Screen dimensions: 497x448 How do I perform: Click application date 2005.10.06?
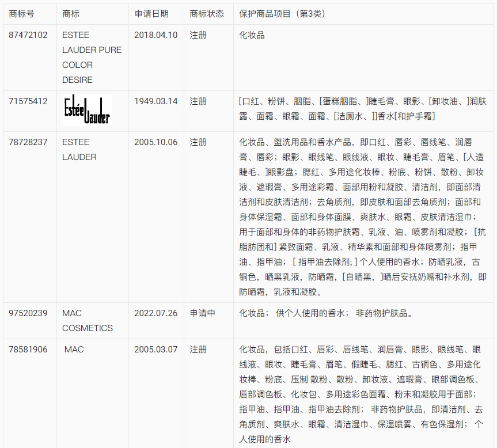[155, 142]
